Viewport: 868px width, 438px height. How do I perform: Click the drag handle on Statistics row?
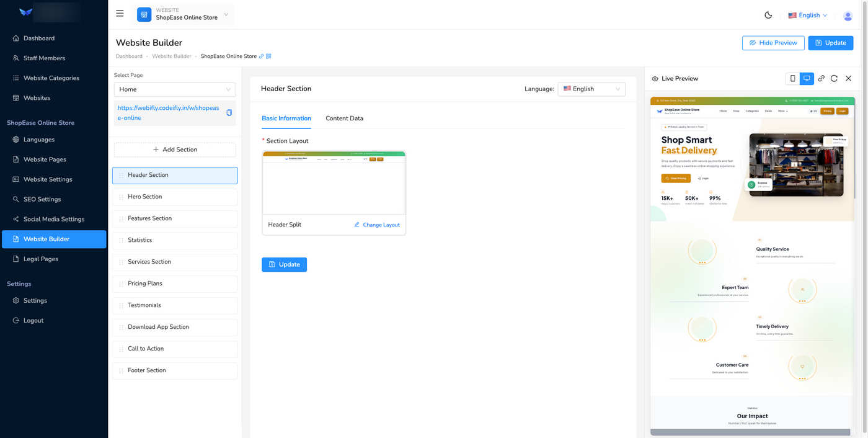[121, 241]
